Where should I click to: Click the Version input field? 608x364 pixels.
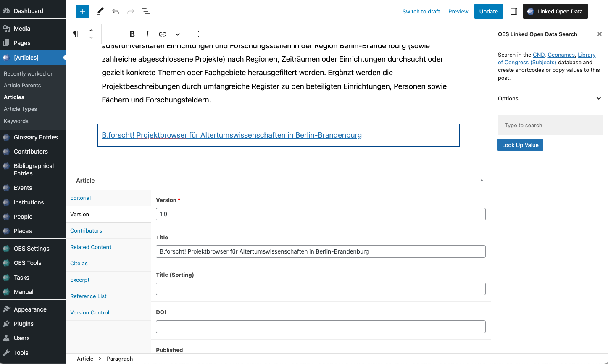tap(321, 214)
